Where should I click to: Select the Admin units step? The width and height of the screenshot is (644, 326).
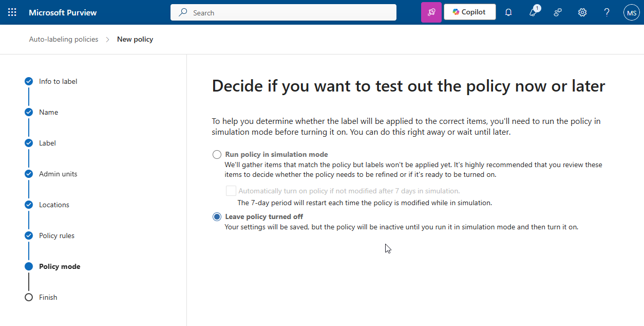coord(58,174)
